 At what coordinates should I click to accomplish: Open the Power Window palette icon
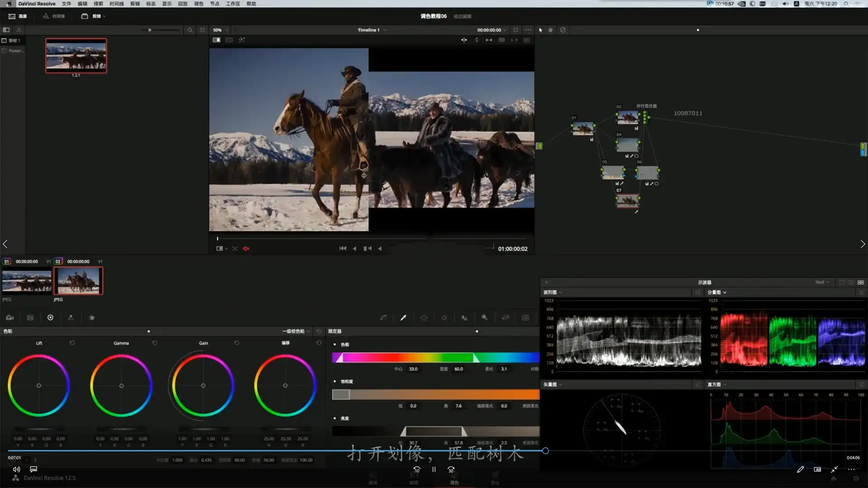click(424, 318)
